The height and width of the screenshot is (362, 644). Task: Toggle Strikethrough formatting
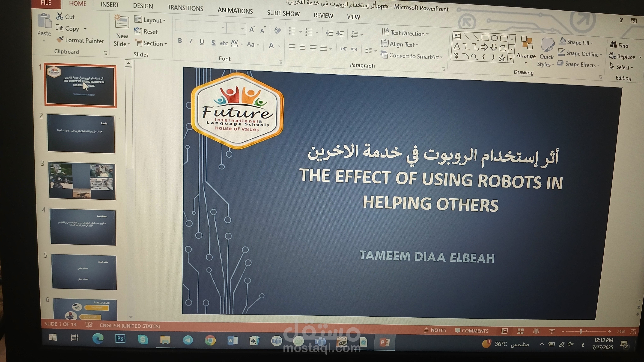224,43
